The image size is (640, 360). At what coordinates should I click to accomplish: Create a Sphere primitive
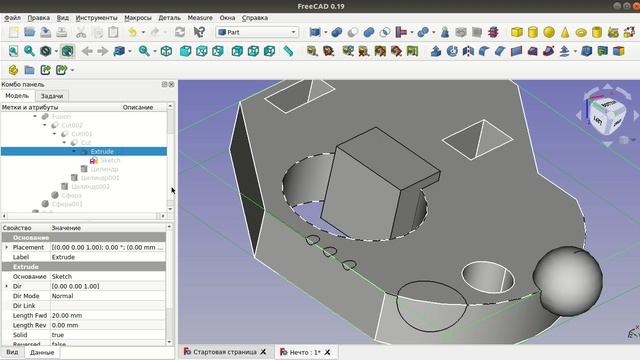coord(549,32)
